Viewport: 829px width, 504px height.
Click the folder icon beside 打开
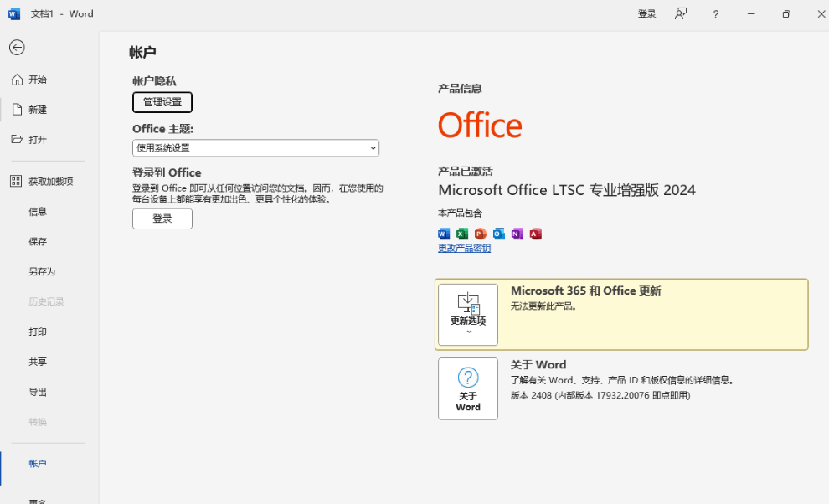point(17,139)
